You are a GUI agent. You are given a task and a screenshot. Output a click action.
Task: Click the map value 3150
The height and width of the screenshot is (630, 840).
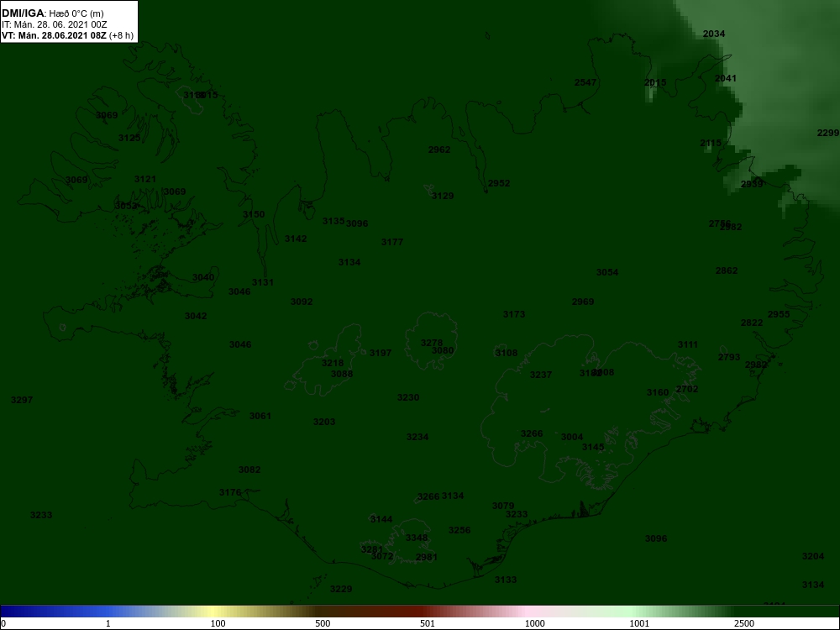pos(254,214)
